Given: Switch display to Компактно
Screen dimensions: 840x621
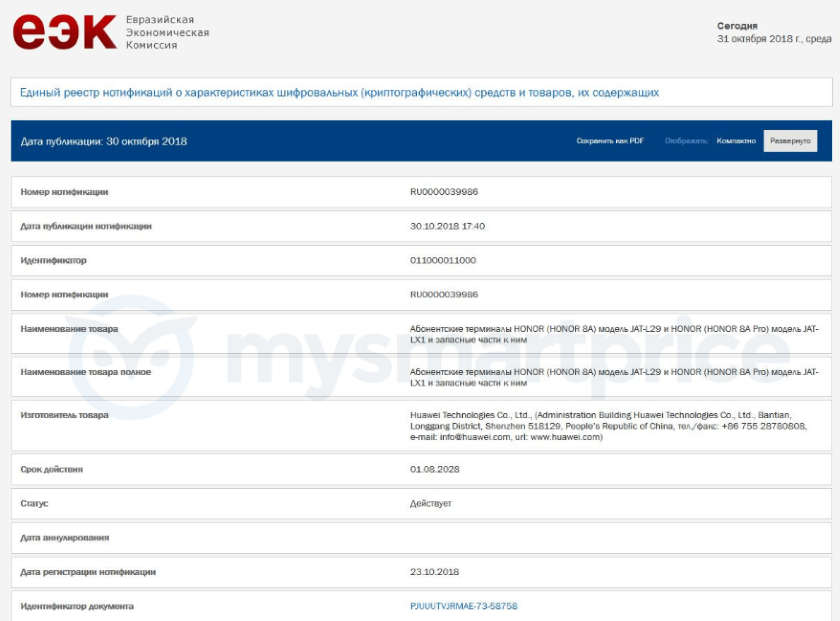Looking at the screenshot, I should pos(736,141).
